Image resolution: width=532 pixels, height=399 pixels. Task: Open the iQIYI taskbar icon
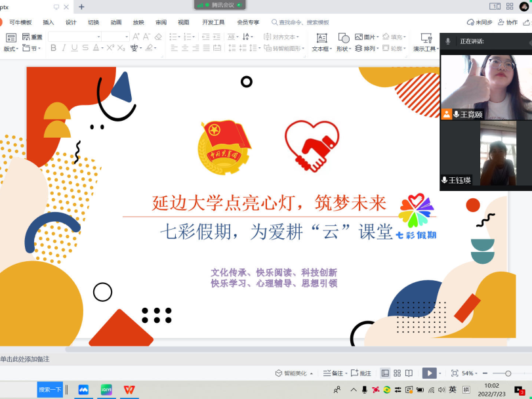pos(106,390)
